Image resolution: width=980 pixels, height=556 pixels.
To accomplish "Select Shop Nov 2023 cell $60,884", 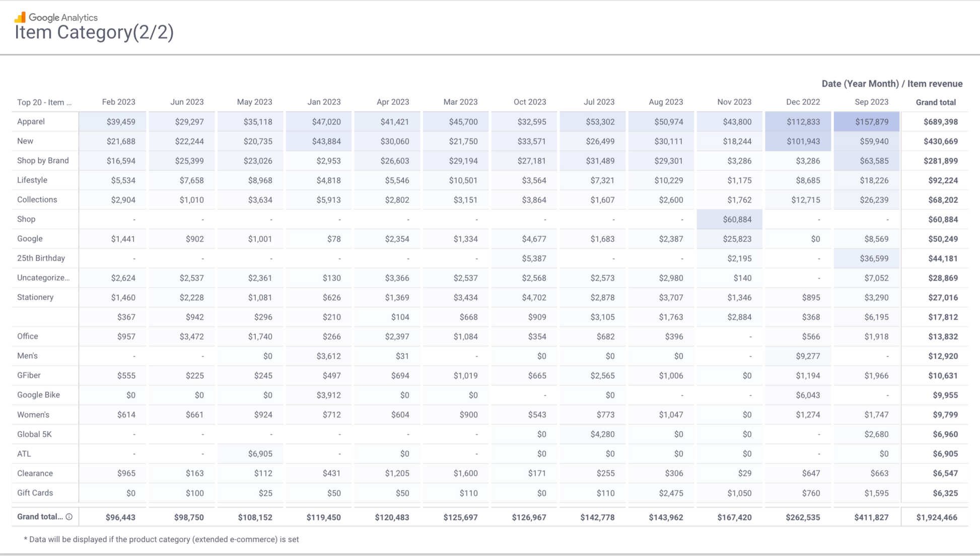I will click(737, 220).
